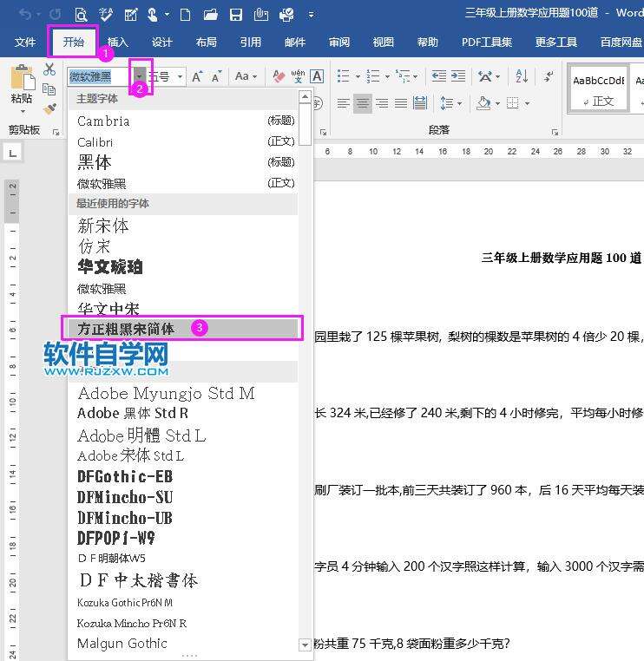Increase font size with grow font icon

(x=197, y=76)
